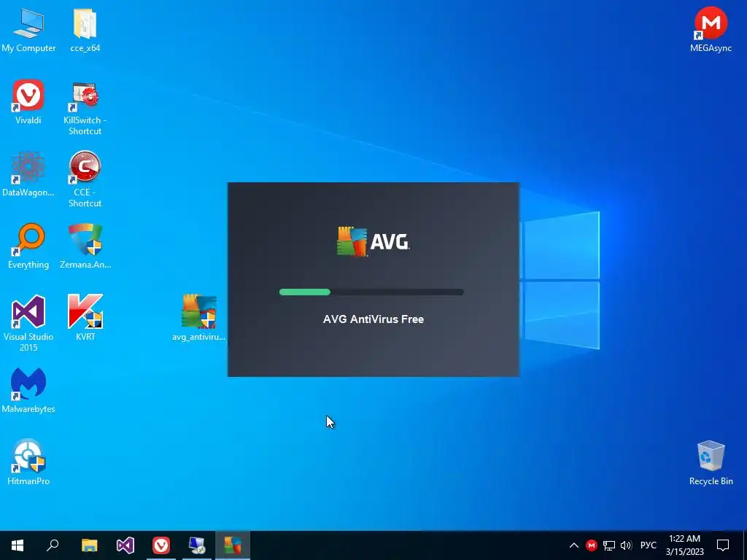Select the KillSwitch shortcut icon
Screen dimensions: 747x560
(85, 108)
